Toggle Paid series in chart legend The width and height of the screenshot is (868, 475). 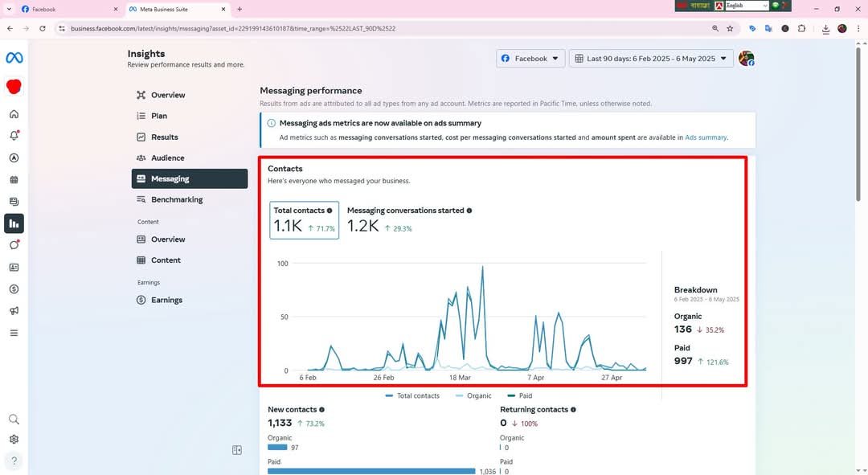(x=520, y=395)
